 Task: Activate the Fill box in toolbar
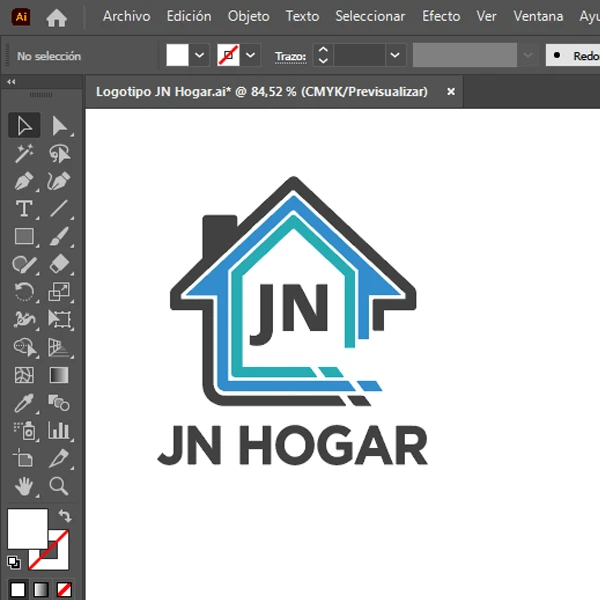pyautogui.click(x=28, y=529)
